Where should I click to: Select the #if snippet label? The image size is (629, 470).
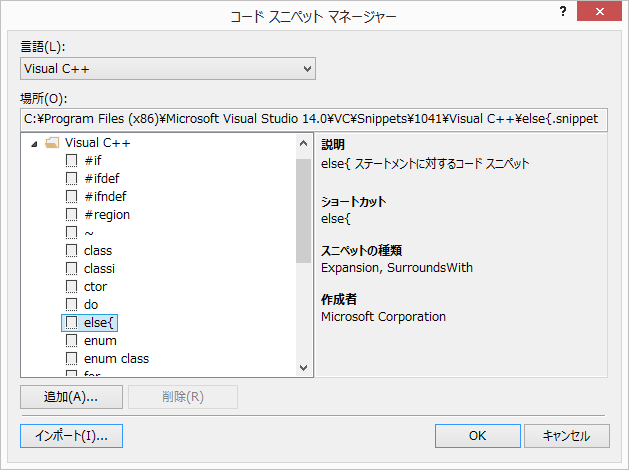pos(93,161)
